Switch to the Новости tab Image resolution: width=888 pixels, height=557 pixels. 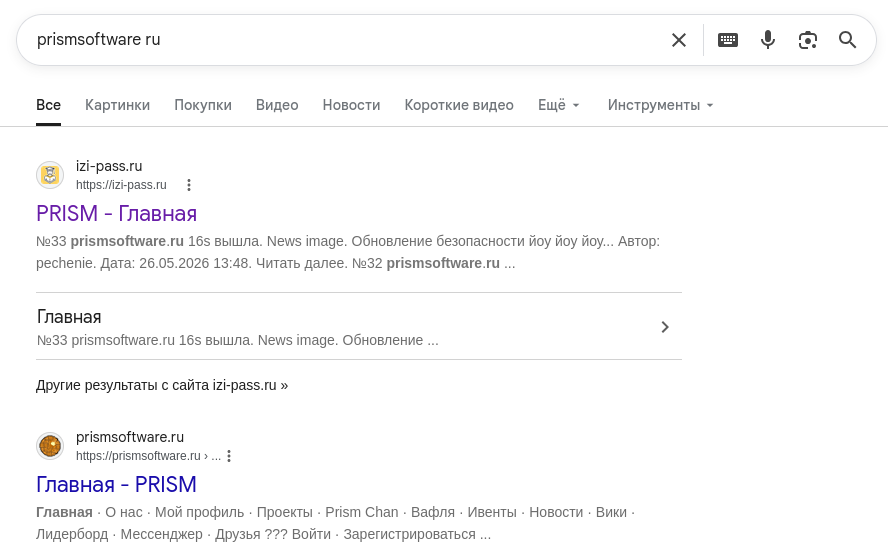pyautogui.click(x=351, y=105)
